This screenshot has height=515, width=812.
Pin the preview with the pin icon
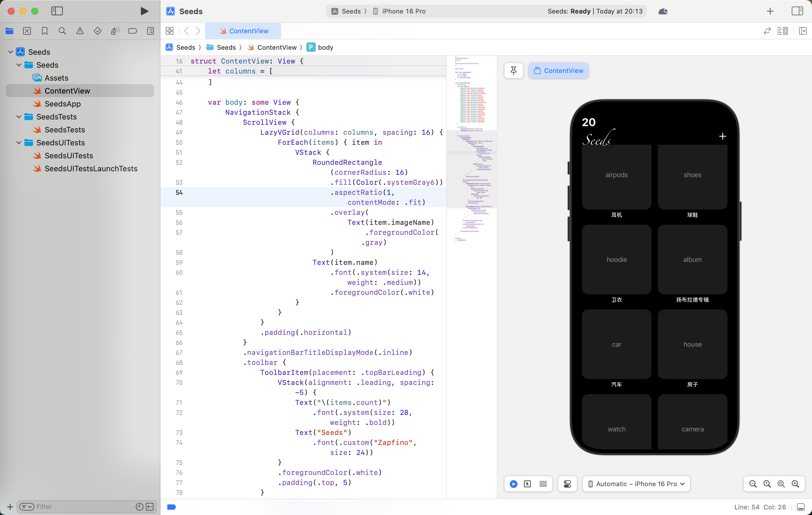(513, 71)
